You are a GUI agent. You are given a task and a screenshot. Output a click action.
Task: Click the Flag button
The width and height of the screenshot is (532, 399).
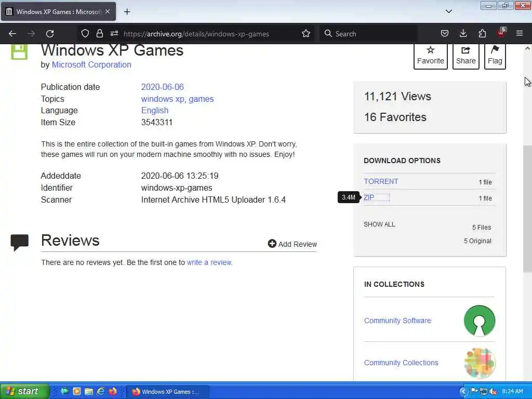[495, 56]
